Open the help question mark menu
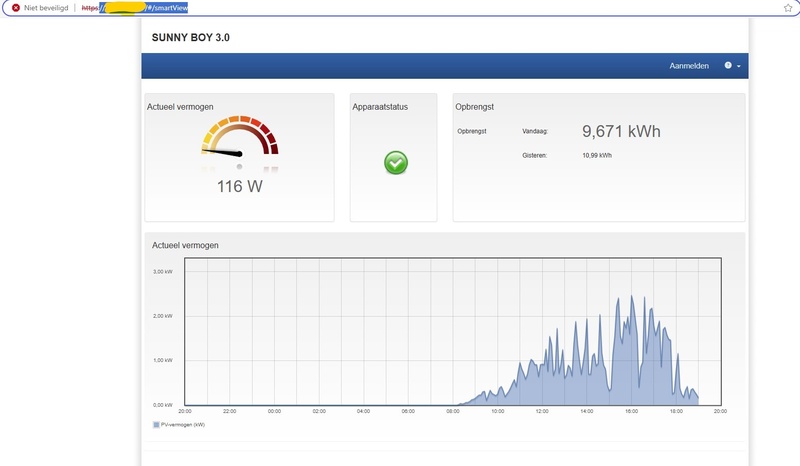 pyautogui.click(x=732, y=65)
